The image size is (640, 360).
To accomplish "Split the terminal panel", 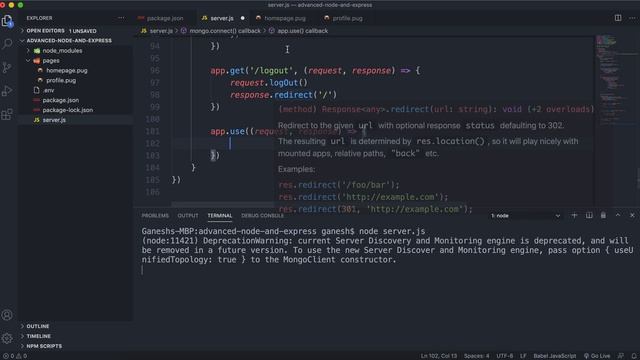I will point(589,215).
